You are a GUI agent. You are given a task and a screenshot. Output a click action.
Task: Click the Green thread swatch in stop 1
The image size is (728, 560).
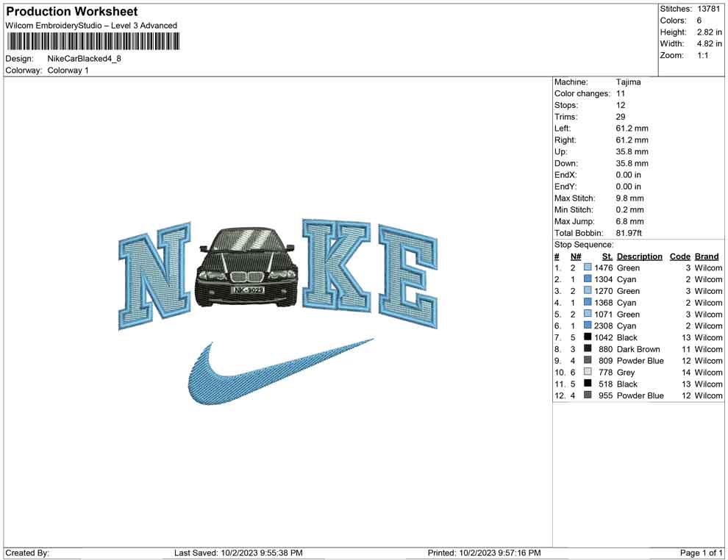coord(588,268)
